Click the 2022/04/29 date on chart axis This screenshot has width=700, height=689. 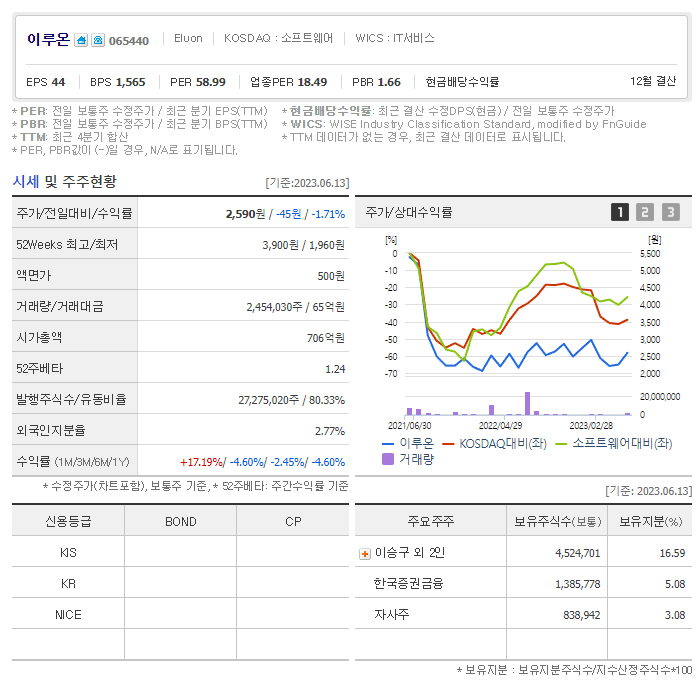(x=500, y=426)
